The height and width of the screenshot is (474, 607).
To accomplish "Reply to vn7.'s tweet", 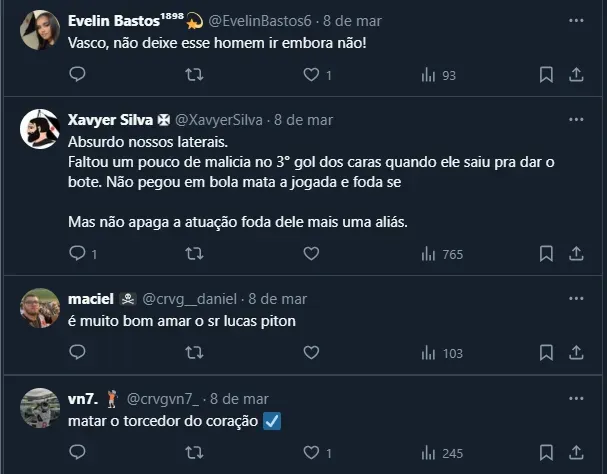I will 77,451.
